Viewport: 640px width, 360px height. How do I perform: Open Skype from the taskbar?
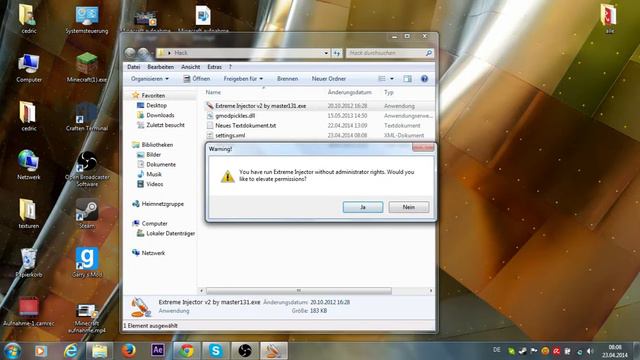[216, 351]
